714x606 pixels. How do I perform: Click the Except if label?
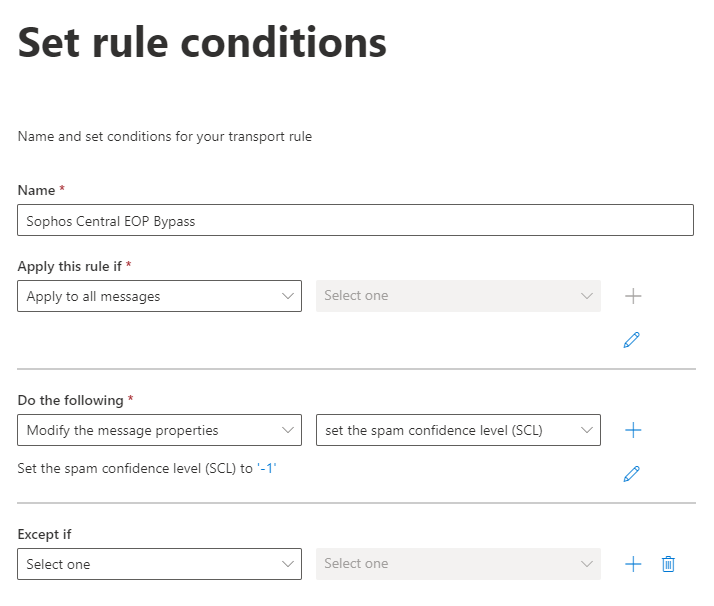[x=44, y=534]
